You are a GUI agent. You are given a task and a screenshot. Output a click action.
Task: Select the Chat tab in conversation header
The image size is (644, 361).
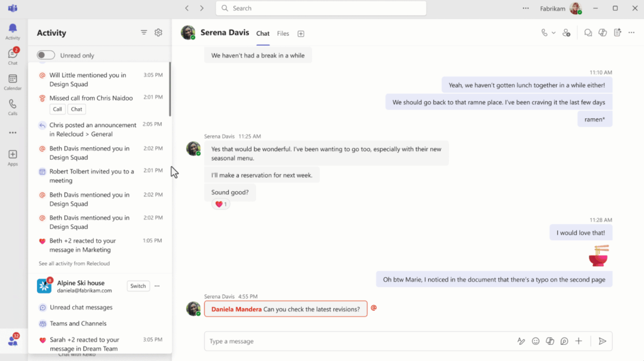click(263, 33)
